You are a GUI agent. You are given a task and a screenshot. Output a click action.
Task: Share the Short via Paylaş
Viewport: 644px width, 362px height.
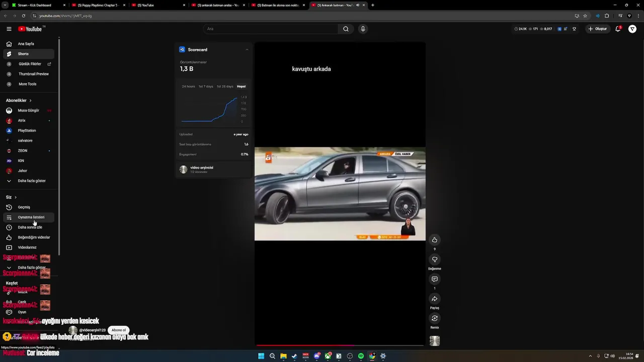(x=435, y=299)
